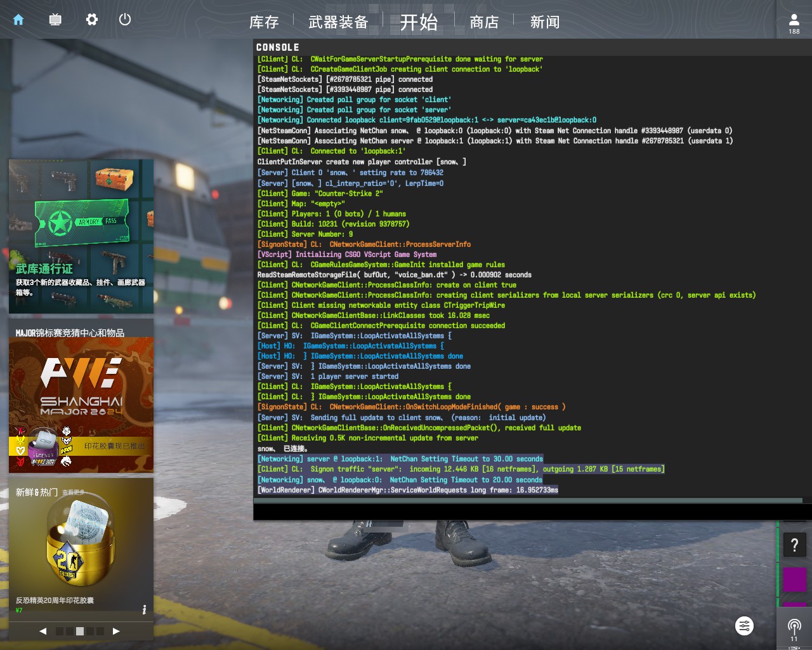Click the CONSOLE window title

tap(277, 48)
